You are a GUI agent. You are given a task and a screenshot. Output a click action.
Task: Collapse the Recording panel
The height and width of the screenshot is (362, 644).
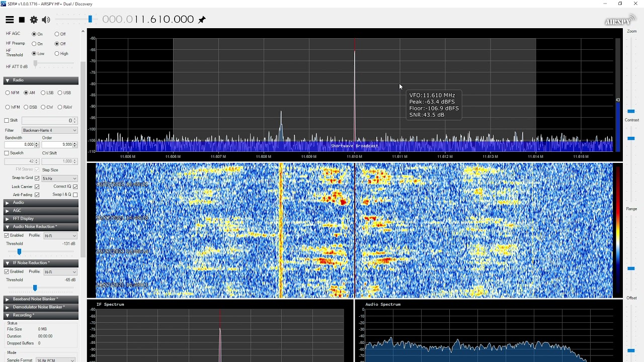[x=41, y=315]
